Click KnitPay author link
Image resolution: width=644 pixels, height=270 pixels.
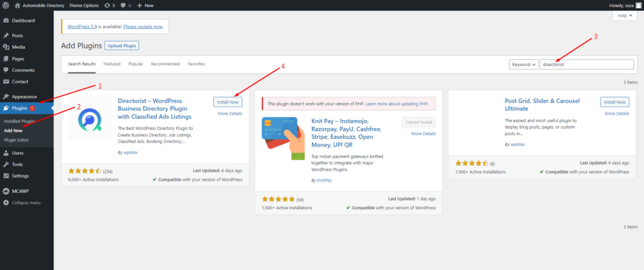pyautogui.click(x=324, y=180)
